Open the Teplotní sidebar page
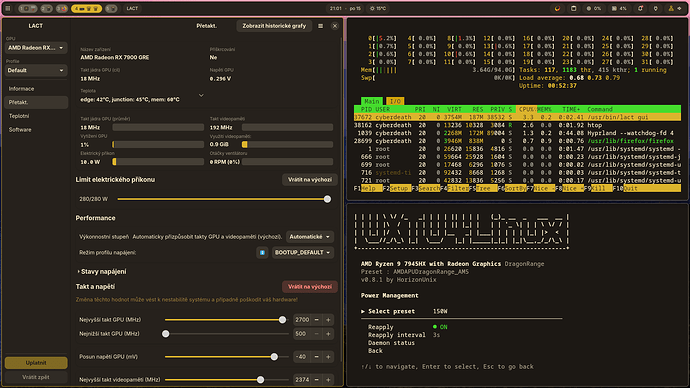The image size is (690, 388). coord(36,116)
